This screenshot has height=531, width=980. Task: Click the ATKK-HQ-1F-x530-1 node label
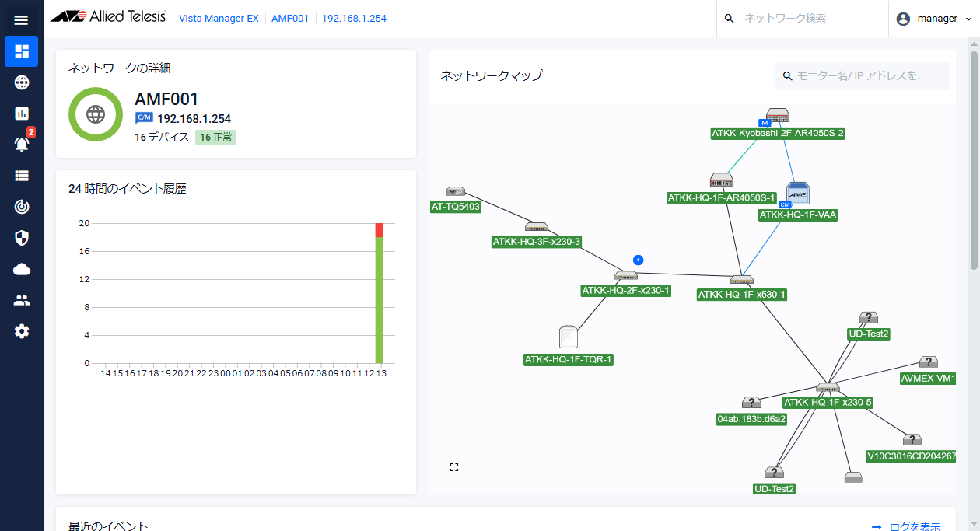coord(742,295)
